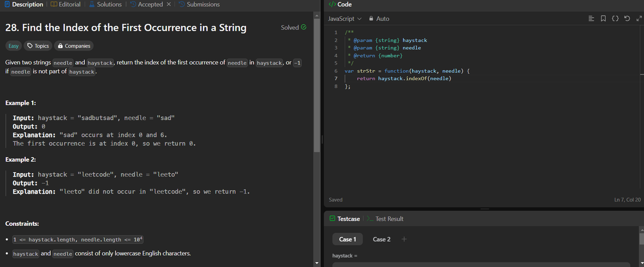Image resolution: width=644 pixels, height=267 pixels.
Task: Toggle the Auto lock setting
Action: click(x=379, y=19)
